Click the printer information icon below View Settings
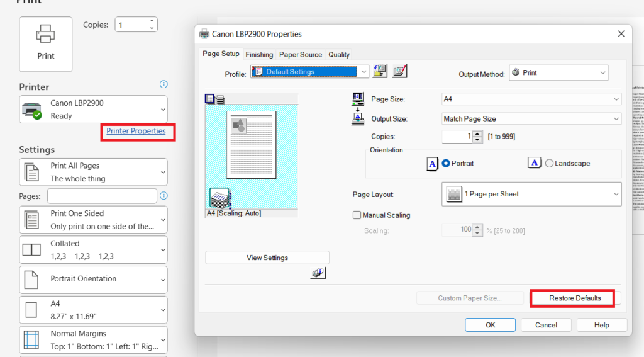644x357 pixels. point(318,273)
